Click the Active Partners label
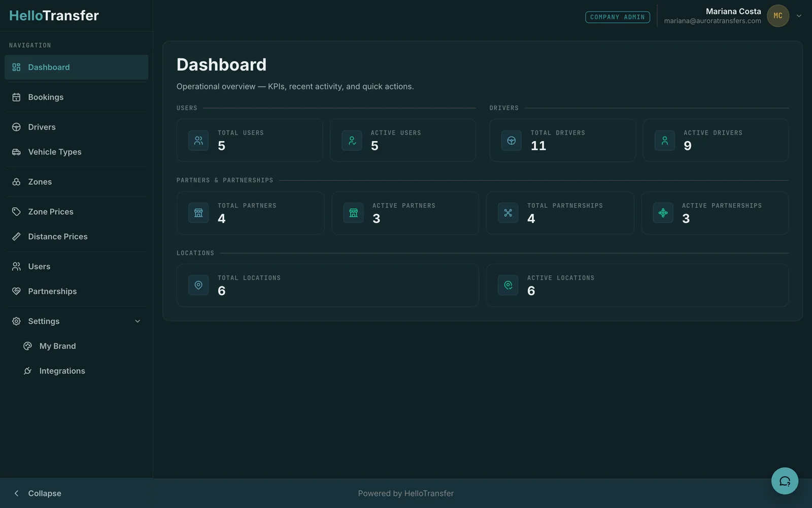The width and height of the screenshot is (812, 508). [404, 206]
